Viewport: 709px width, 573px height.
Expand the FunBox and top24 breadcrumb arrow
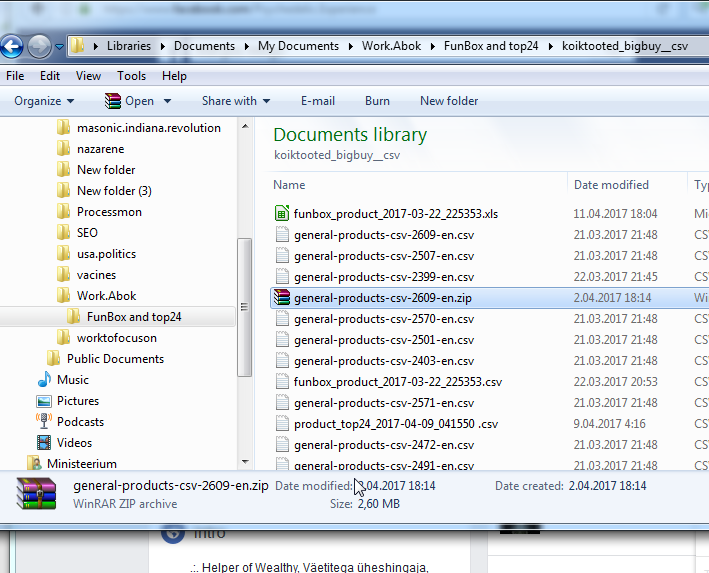pyautogui.click(x=550, y=46)
